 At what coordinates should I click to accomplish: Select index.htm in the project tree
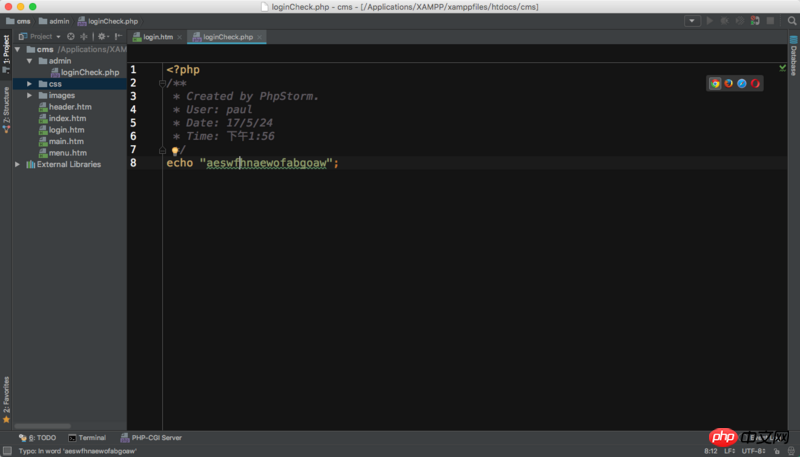66,119
